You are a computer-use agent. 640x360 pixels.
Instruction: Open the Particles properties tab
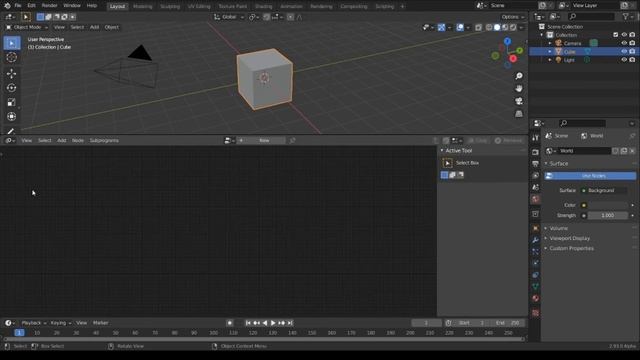click(536, 252)
